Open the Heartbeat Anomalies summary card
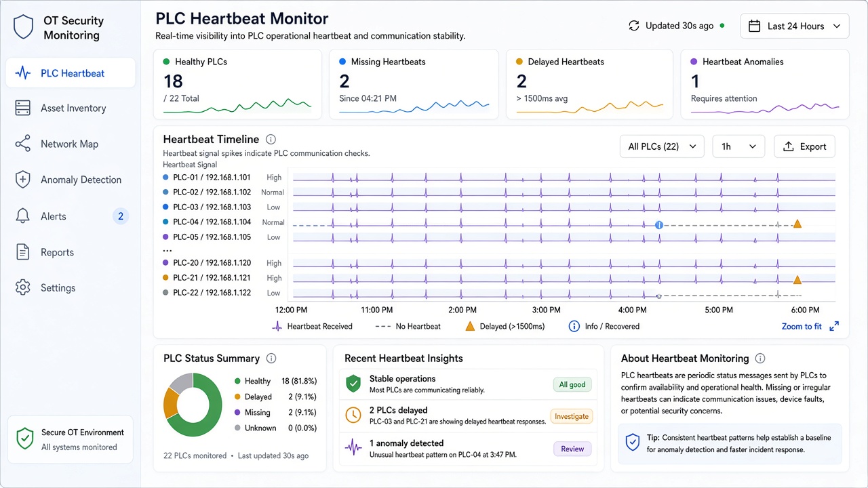 [x=765, y=84]
